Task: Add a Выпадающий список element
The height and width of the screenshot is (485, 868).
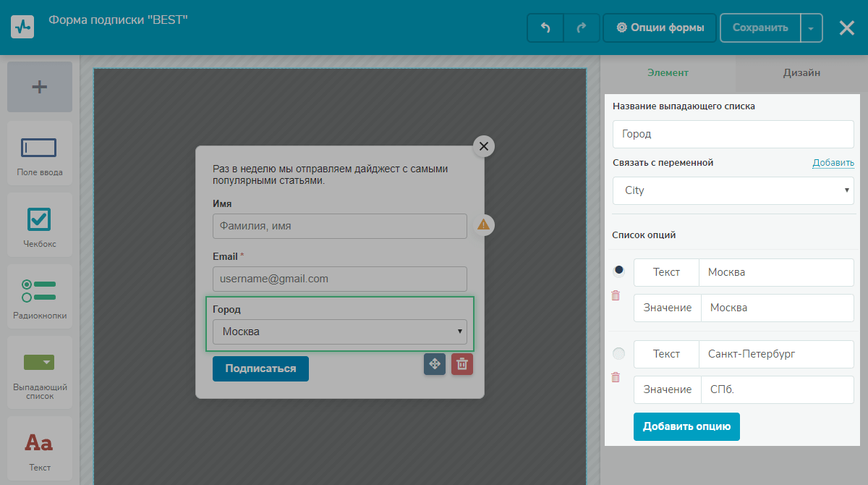Action: click(x=40, y=372)
